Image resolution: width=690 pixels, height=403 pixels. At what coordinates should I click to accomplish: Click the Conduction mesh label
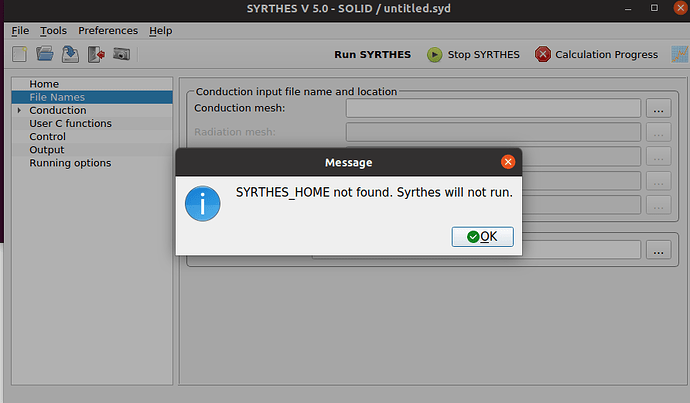[239, 108]
